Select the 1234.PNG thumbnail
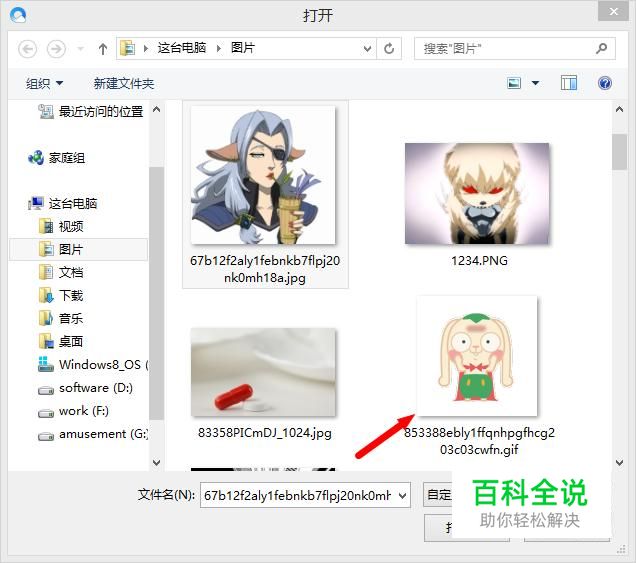Viewport: 636px width, 563px height. (477, 193)
